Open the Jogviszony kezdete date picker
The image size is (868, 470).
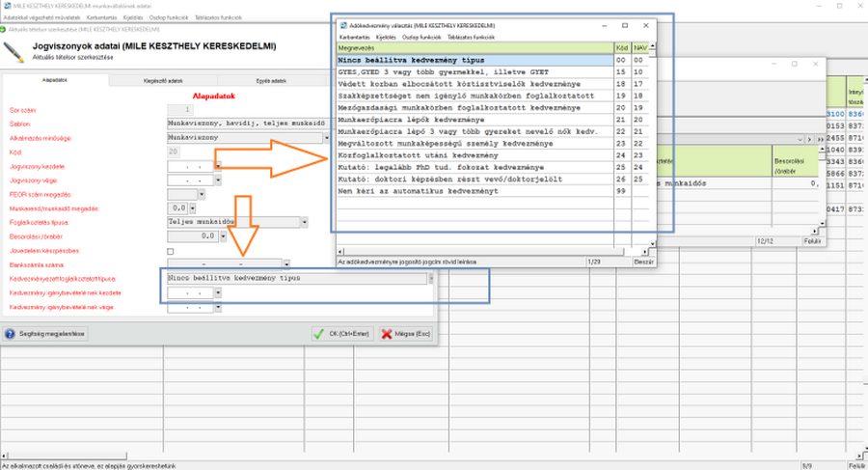click(218, 166)
